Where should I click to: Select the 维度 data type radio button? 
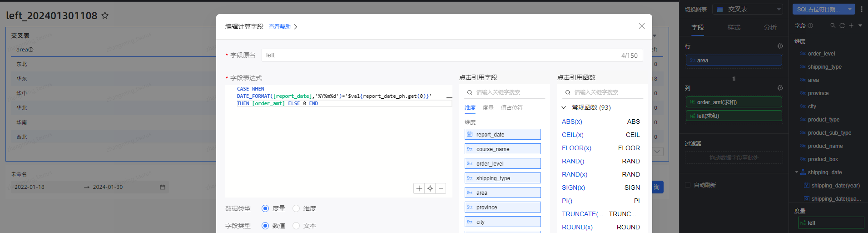pos(296,208)
